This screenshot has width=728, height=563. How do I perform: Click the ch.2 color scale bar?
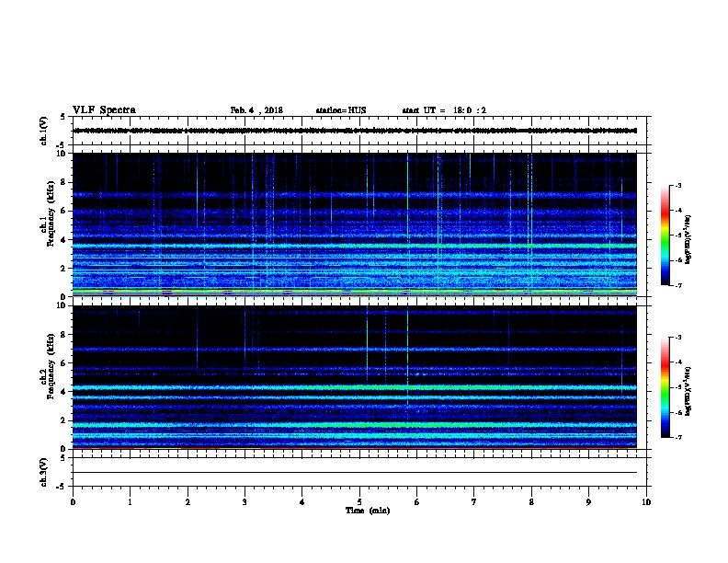[x=665, y=387]
